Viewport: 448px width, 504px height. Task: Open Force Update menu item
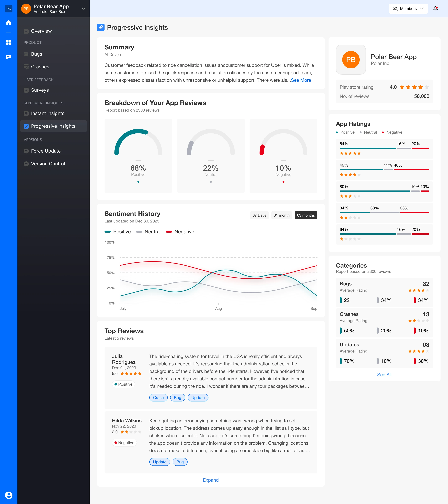46,151
